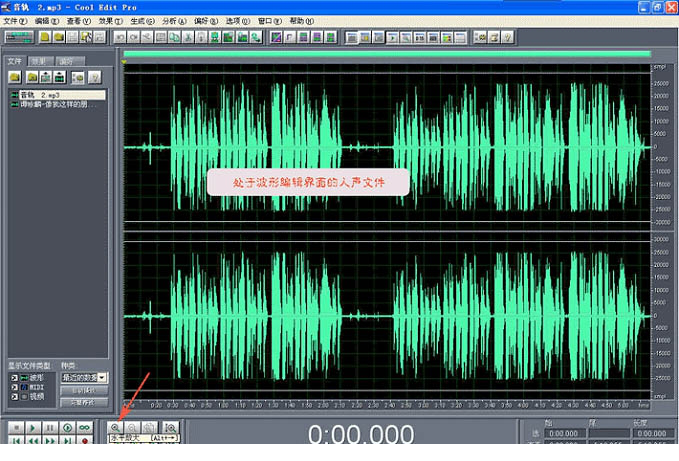Select the 文件 tab in left panel
The width and height of the screenshot is (679, 461).
pyautogui.click(x=15, y=61)
